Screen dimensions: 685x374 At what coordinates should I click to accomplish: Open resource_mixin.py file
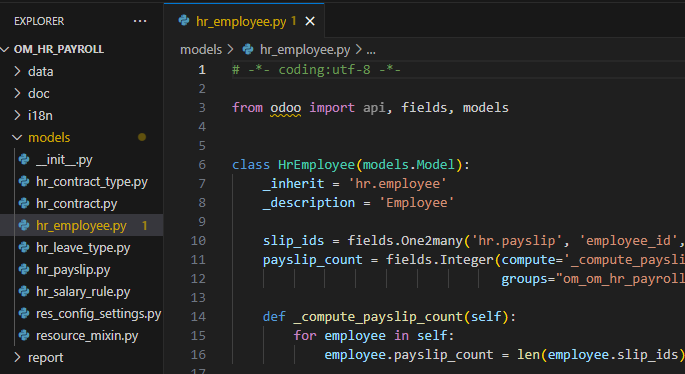[x=87, y=335]
